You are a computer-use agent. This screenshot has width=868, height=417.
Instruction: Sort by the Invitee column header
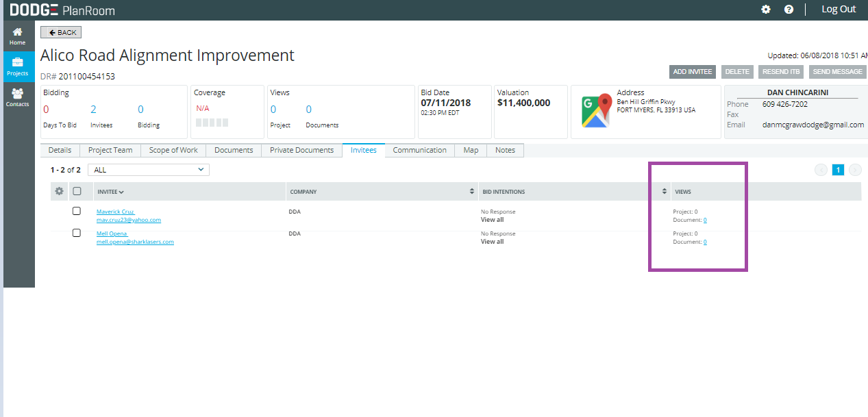click(x=110, y=192)
